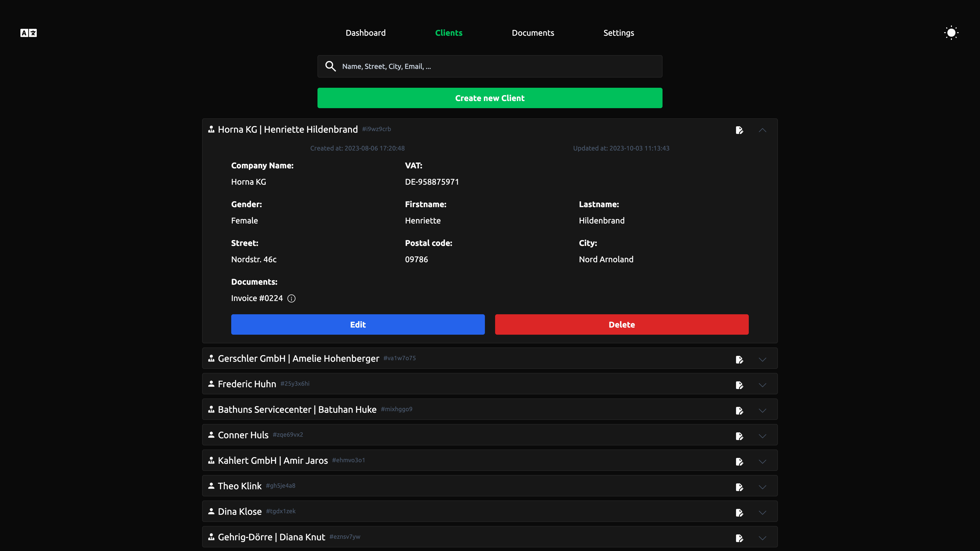Switch to the Documents tab

tap(533, 33)
